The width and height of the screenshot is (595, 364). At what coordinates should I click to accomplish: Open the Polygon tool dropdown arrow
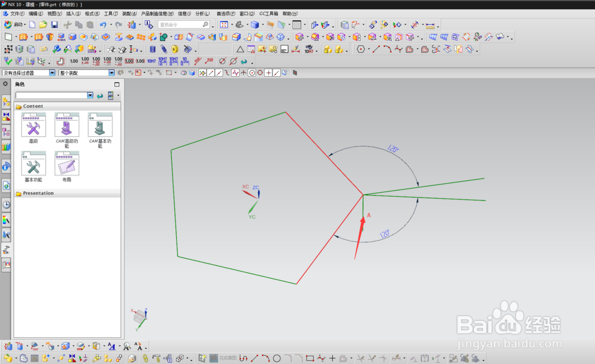[368, 50]
